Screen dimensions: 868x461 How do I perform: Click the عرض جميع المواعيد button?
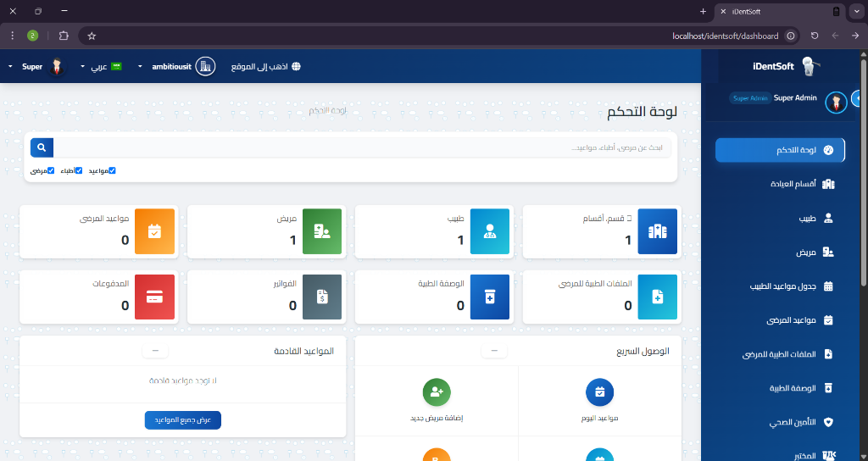[183, 420]
